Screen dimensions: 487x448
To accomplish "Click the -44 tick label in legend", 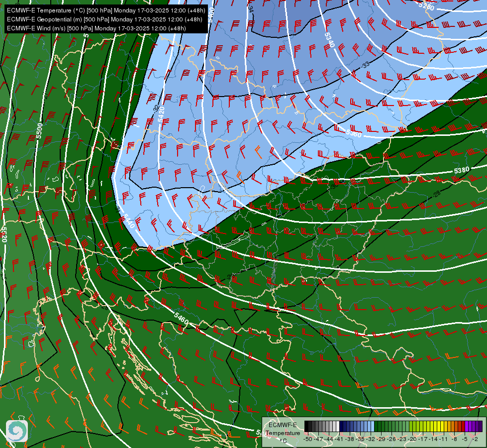I will [x=329, y=439].
